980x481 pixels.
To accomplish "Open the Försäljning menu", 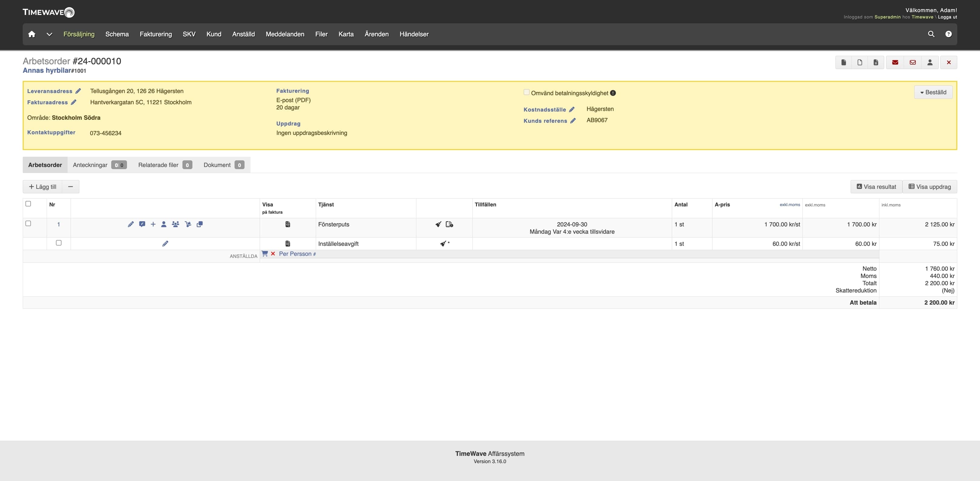I will coord(79,34).
